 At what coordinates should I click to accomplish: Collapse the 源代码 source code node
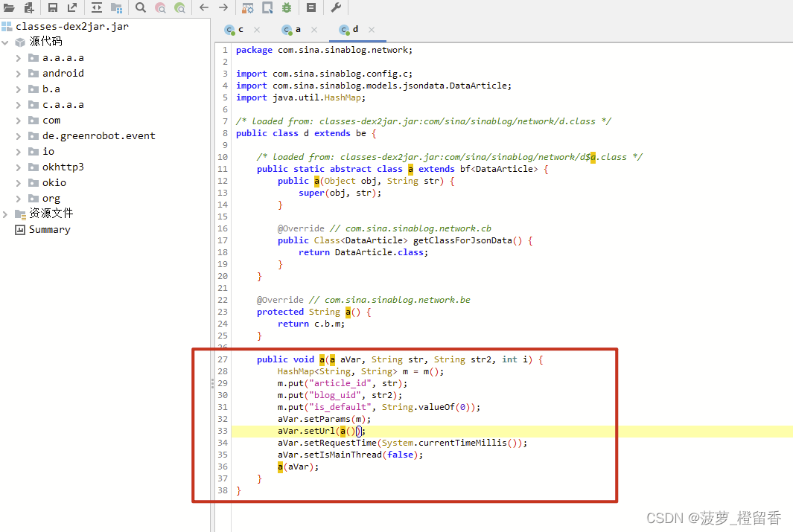(5, 42)
